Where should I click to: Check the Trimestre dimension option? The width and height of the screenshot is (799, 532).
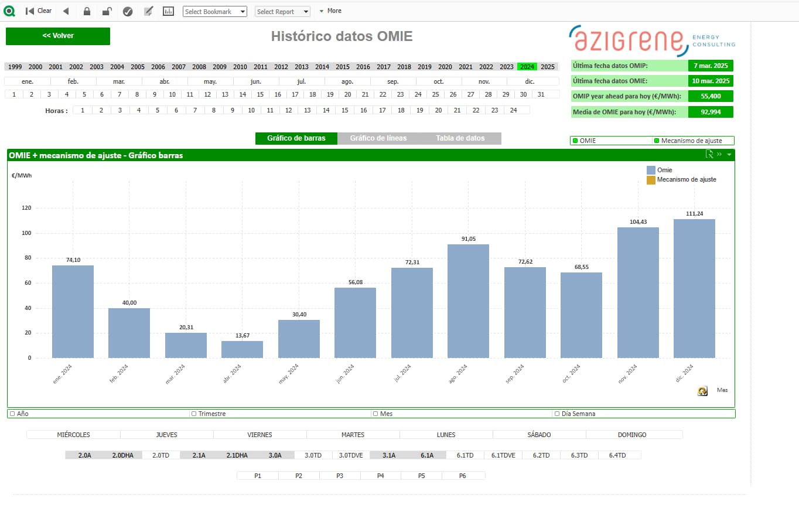[x=194, y=414]
